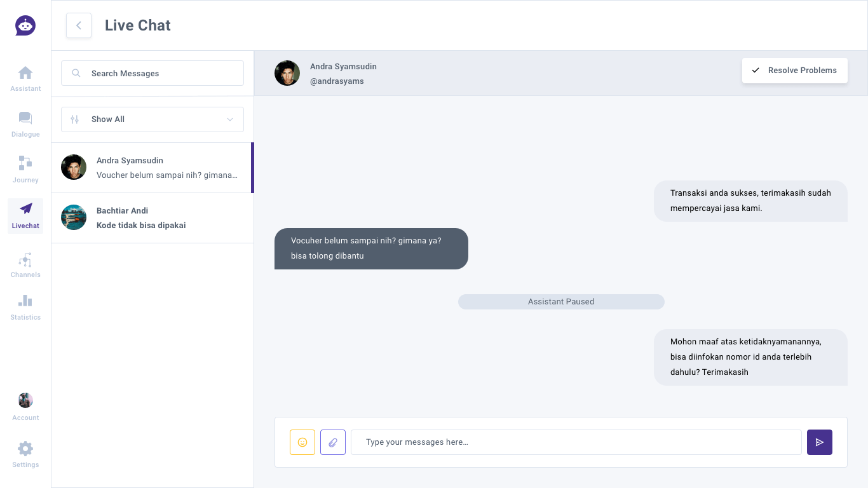
Task: Open the Journey flow icon
Action: [x=25, y=163]
